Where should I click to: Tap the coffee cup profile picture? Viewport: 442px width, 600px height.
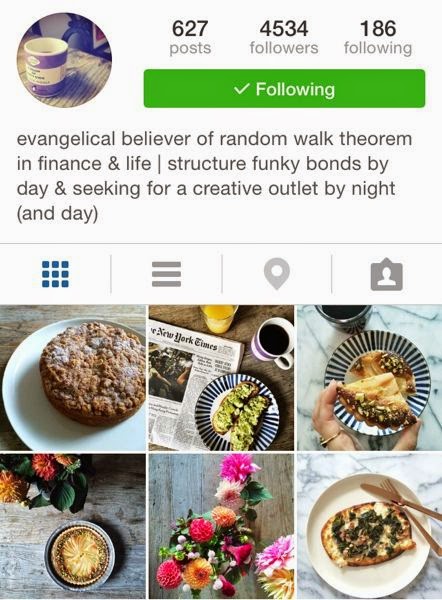click(x=64, y=60)
